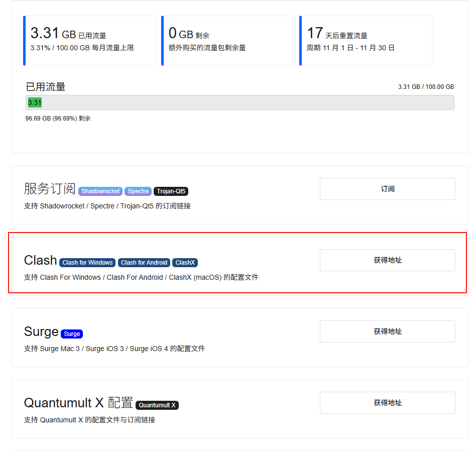Click the Shadowrocket badge

point(100,191)
